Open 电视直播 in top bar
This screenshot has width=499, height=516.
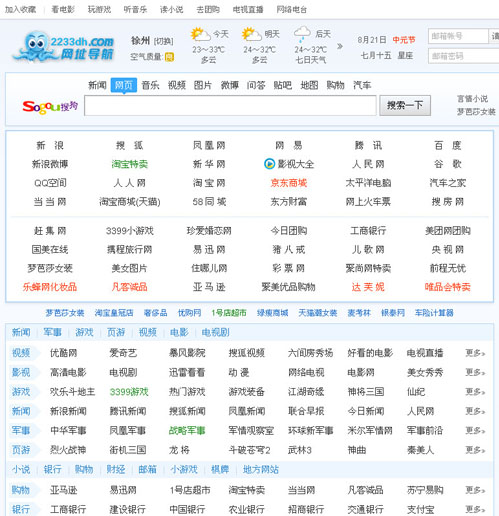[x=248, y=9]
